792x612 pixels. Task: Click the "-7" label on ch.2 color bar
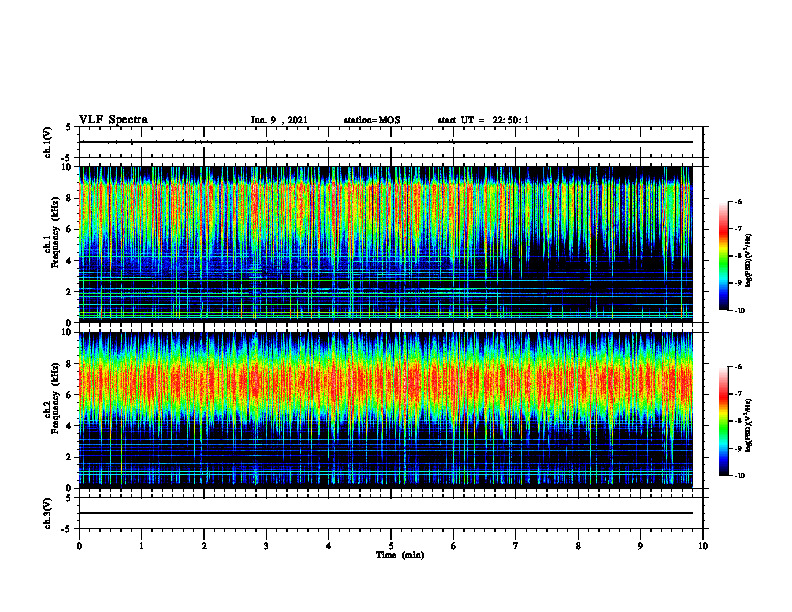[x=738, y=394]
